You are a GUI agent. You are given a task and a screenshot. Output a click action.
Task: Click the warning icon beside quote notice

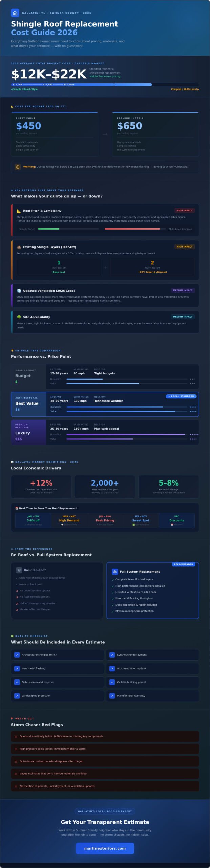pyautogui.click(x=18, y=167)
